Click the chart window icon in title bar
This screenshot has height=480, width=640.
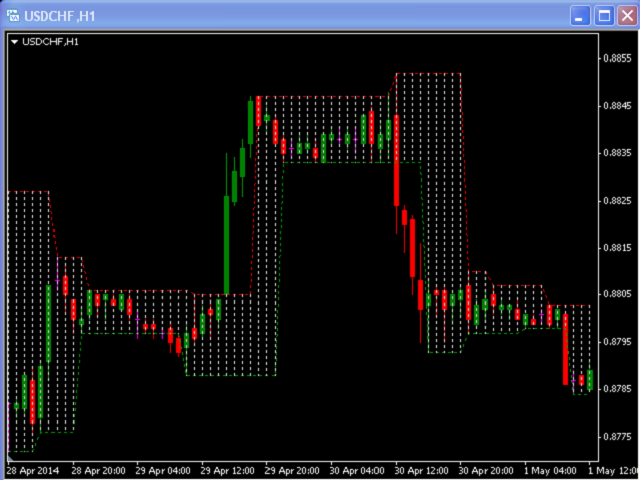coord(13,16)
